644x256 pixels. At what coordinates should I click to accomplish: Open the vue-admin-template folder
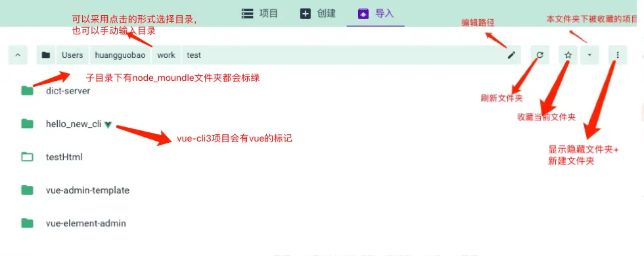(87, 190)
